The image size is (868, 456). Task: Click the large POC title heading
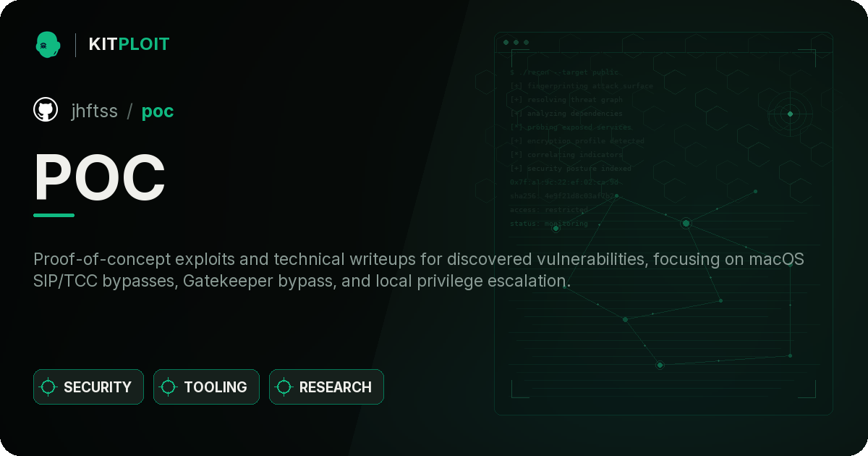[x=100, y=177]
